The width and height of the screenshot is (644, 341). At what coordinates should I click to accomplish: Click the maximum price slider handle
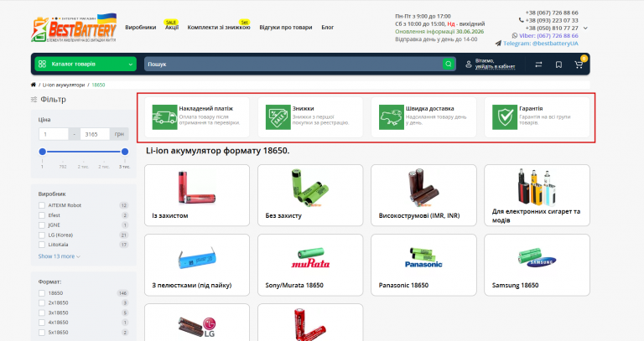125,152
